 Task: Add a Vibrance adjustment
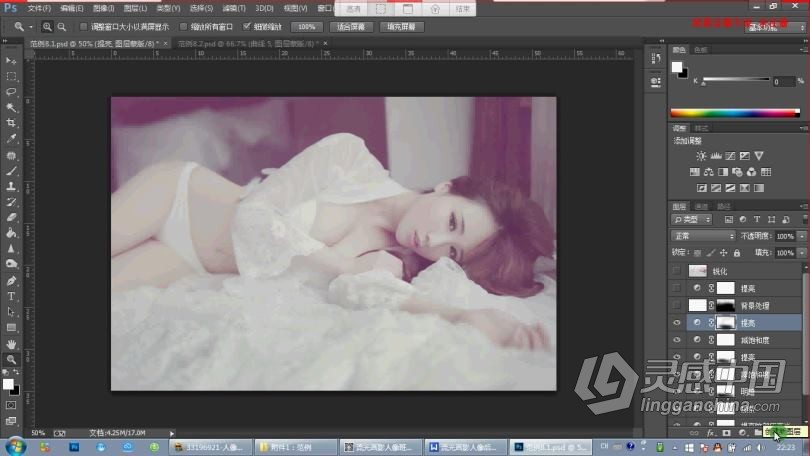[759, 155]
